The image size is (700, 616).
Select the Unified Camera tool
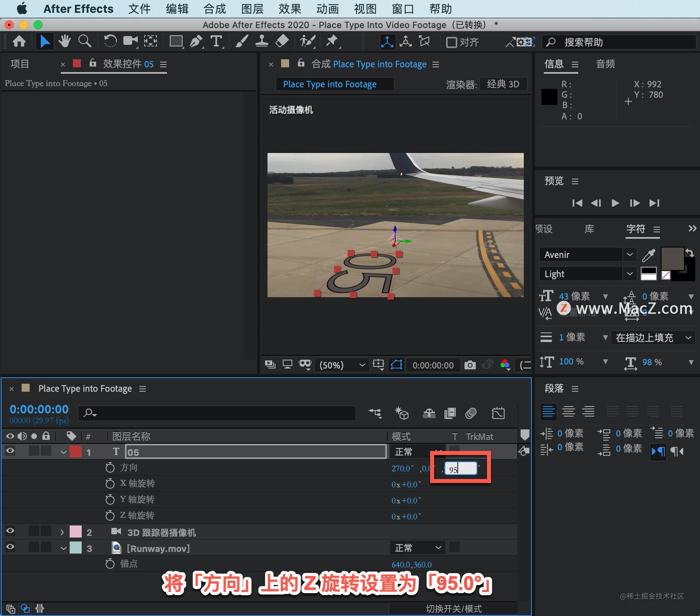131,41
